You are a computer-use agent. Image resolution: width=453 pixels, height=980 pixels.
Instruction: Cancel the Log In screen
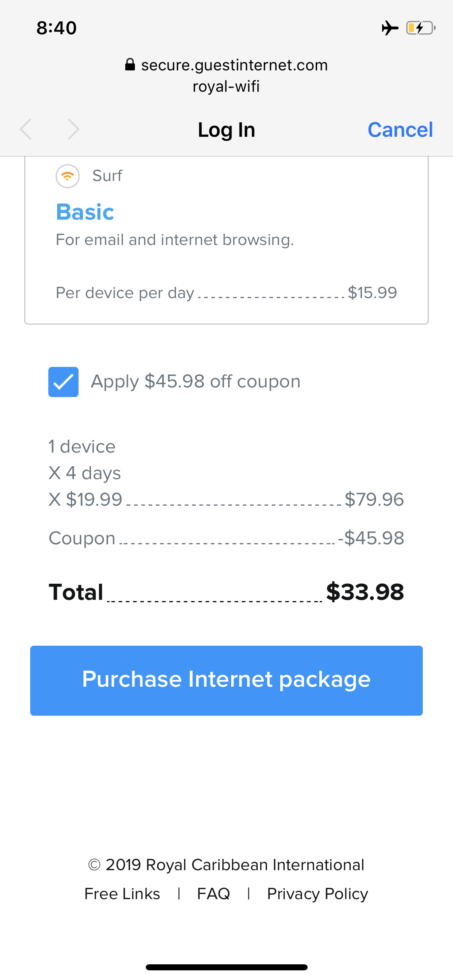tap(400, 130)
